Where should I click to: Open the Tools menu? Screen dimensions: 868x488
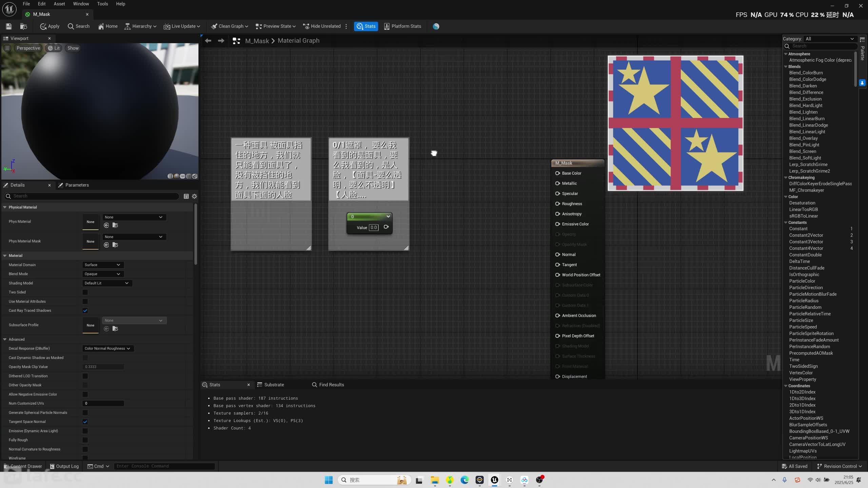(x=102, y=4)
